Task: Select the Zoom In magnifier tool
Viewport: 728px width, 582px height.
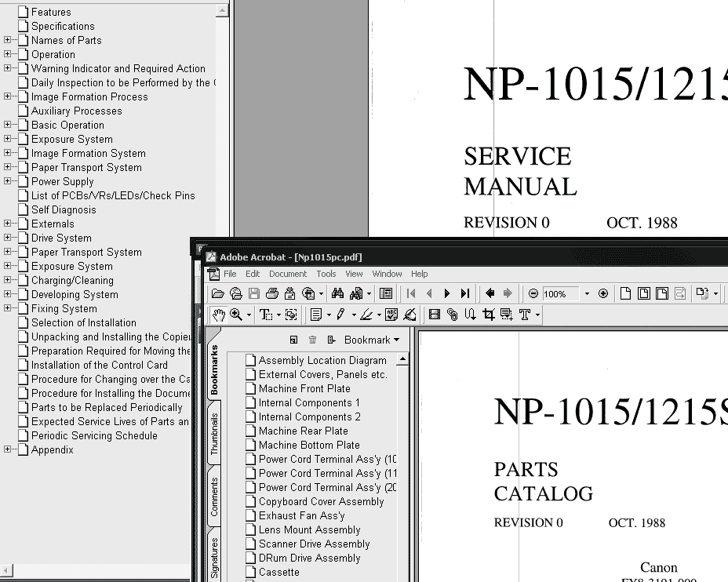Action: 236,315
